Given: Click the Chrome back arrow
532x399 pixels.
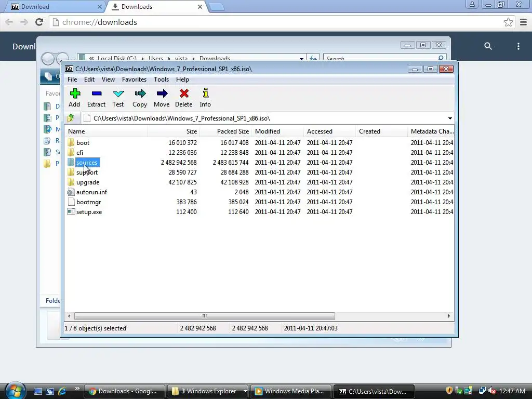Looking at the screenshot, I should tap(9, 22).
